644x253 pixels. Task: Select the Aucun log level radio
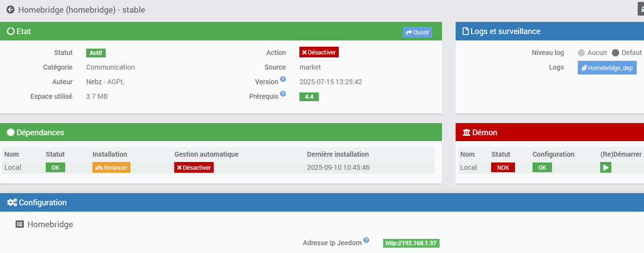click(581, 53)
